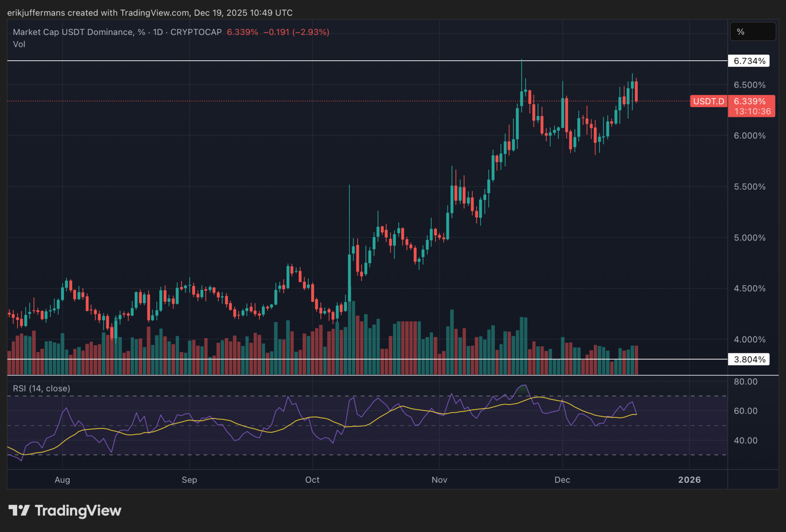
Task: Click the 13:10:36 countdown timer
Action: [752, 112]
